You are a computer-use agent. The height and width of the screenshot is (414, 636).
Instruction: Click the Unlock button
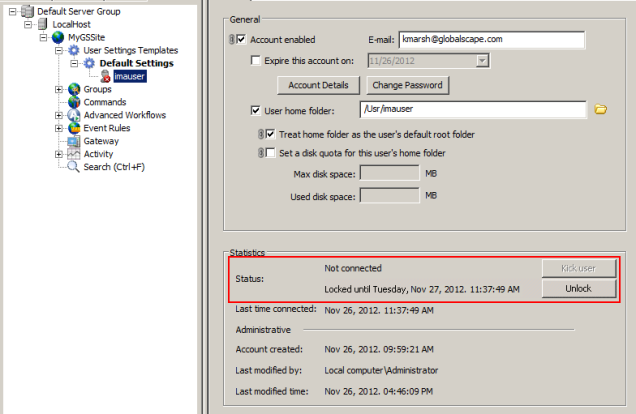tap(579, 288)
